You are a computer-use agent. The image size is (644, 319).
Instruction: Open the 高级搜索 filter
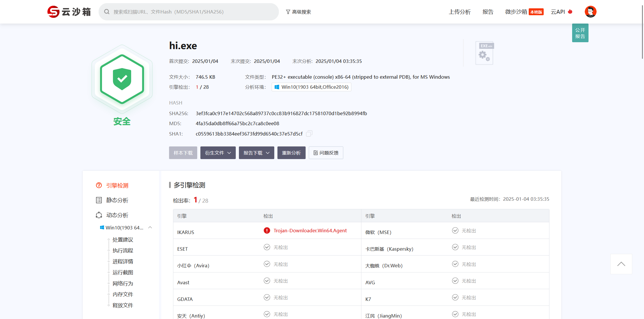pyautogui.click(x=298, y=12)
